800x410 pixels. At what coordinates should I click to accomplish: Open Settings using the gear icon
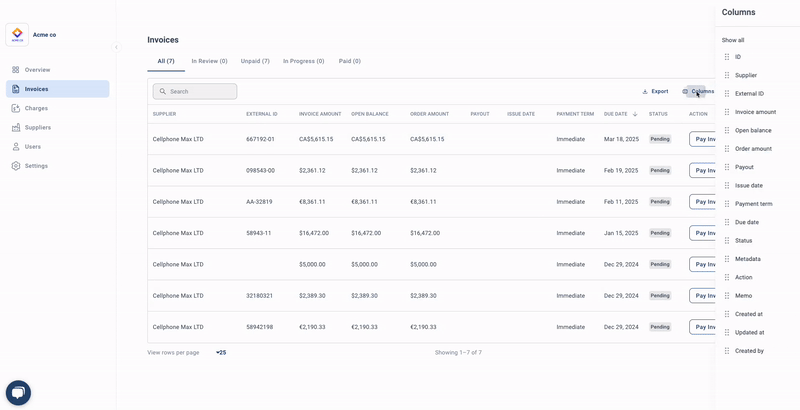click(17, 165)
